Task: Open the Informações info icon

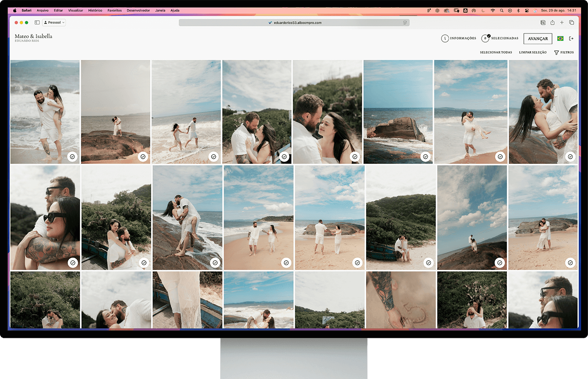Action: coord(445,39)
